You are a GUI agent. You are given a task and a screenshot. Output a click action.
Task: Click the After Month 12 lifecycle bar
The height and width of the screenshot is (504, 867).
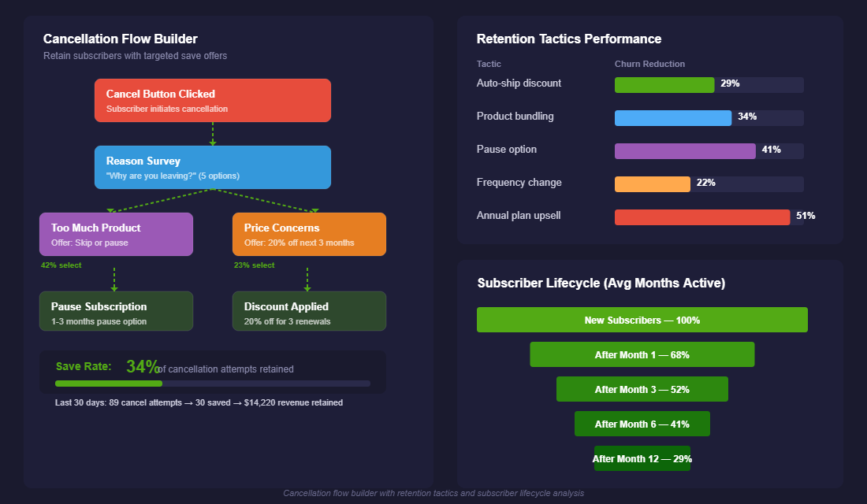[x=642, y=458]
